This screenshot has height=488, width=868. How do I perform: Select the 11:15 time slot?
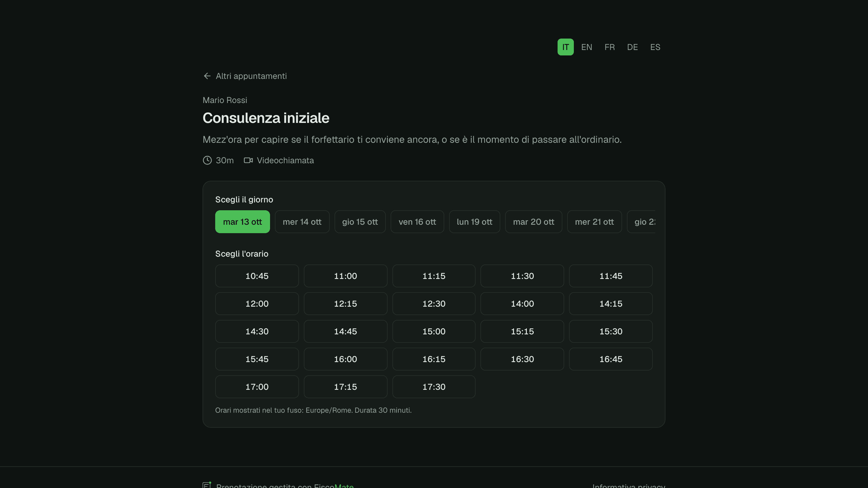coord(434,276)
